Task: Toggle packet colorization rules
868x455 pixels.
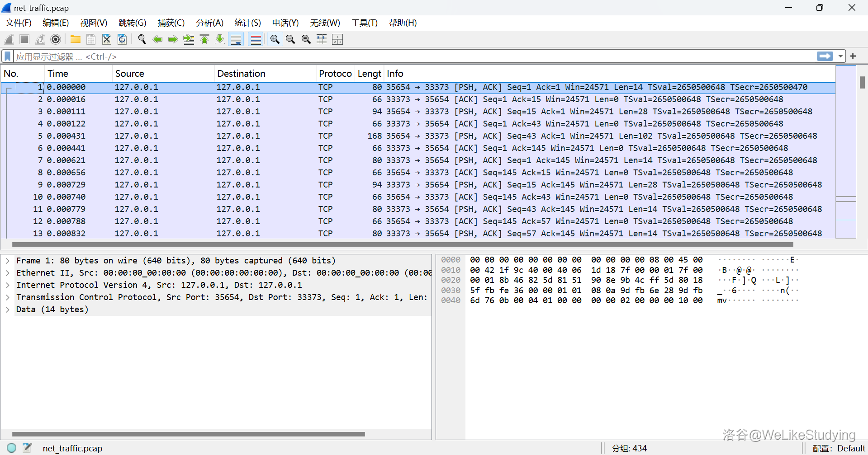Action: [256, 40]
